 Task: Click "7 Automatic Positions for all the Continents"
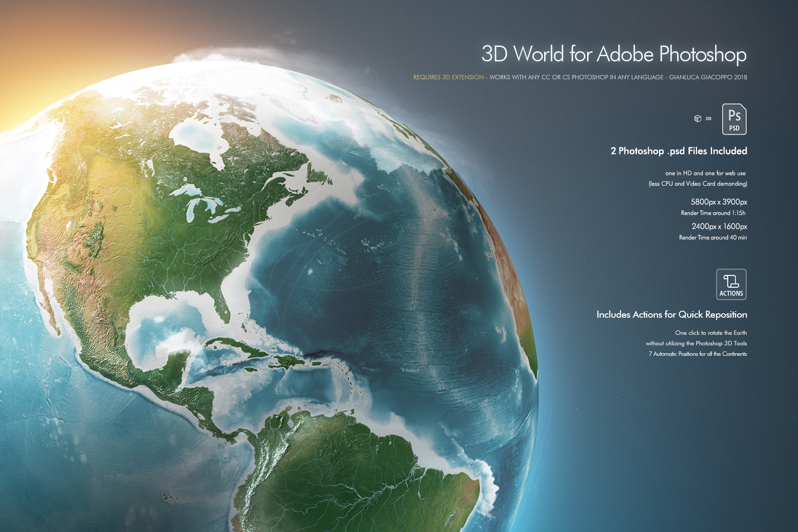697,354
